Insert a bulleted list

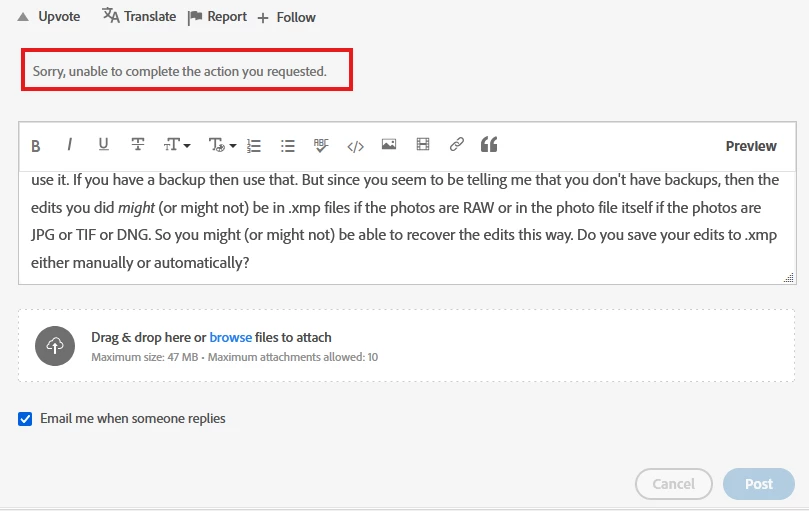tap(288, 146)
